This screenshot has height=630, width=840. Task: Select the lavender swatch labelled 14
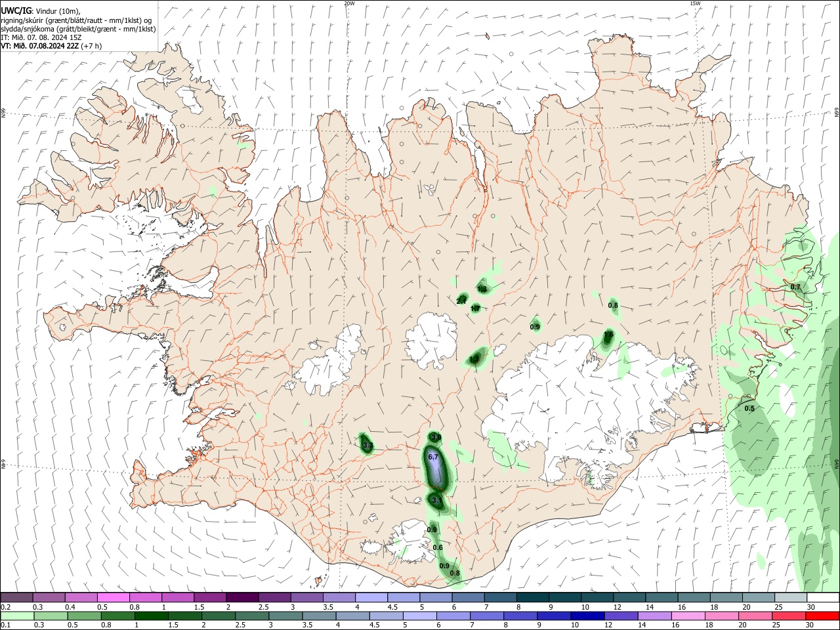click(x=654, y=616)
